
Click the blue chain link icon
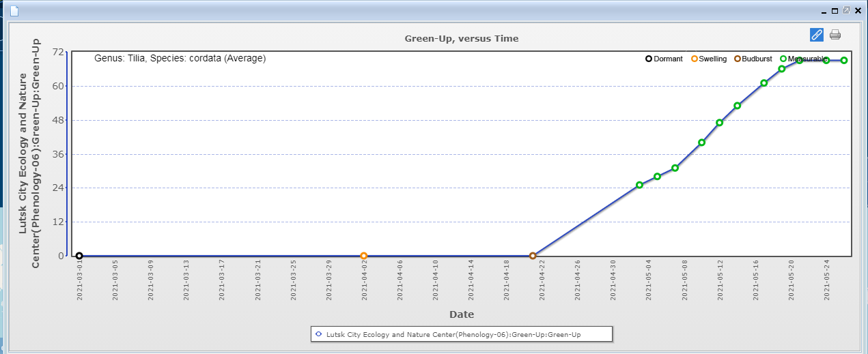pyautogui.click(x=816, y=35)
